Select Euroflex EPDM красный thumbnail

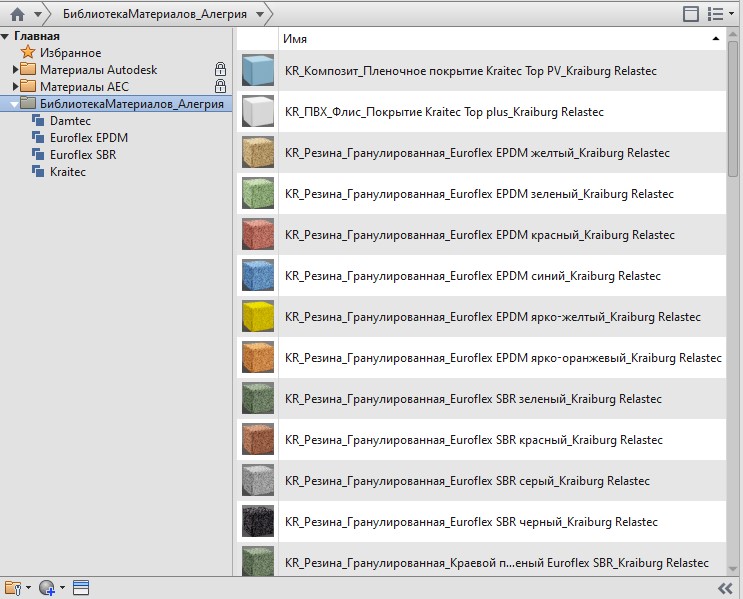point(258,234)
